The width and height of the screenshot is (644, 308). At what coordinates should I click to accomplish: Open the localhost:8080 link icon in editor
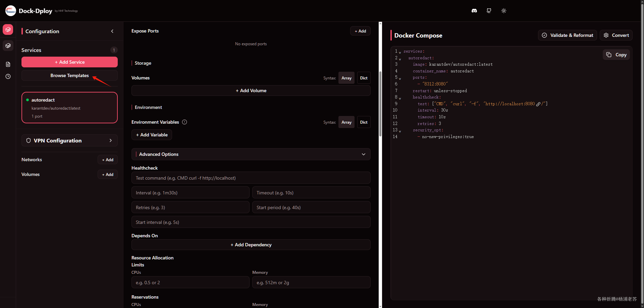click(538, 104)
